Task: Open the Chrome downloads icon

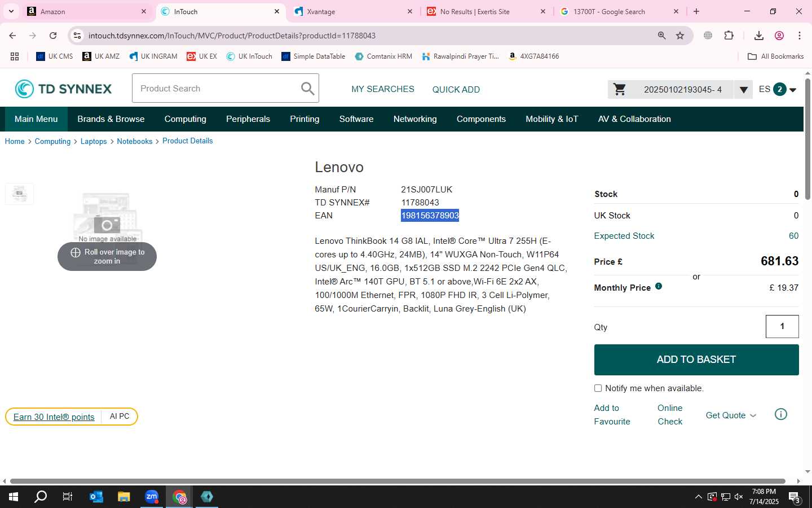Action: (759, 36)
